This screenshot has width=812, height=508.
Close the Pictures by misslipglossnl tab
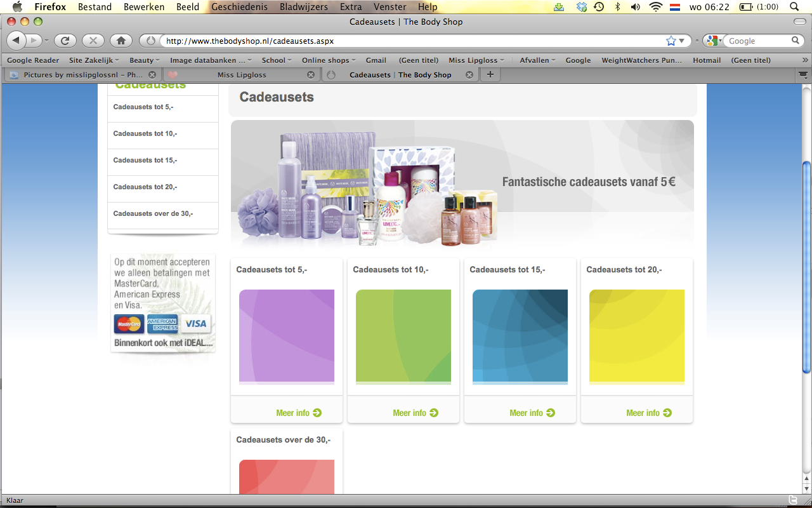pyautogui.click(x=152, y=74)
